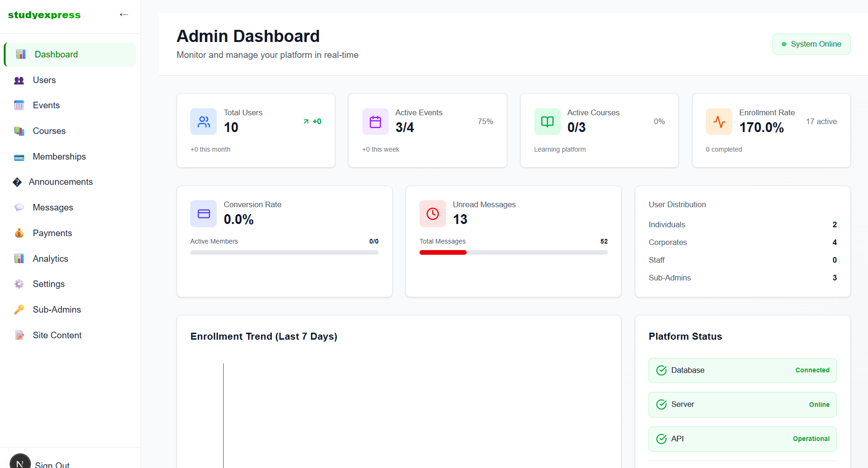Screen dimensions: 868x468
Task: Switch to the Dashboard menu entry
Action: point(56,54)
